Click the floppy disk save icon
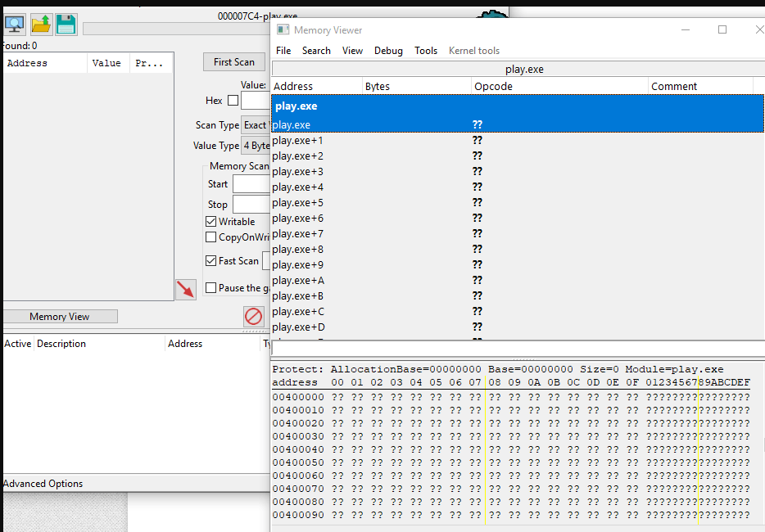This screenshot has height=532, width=765. (x=66, y=24)
